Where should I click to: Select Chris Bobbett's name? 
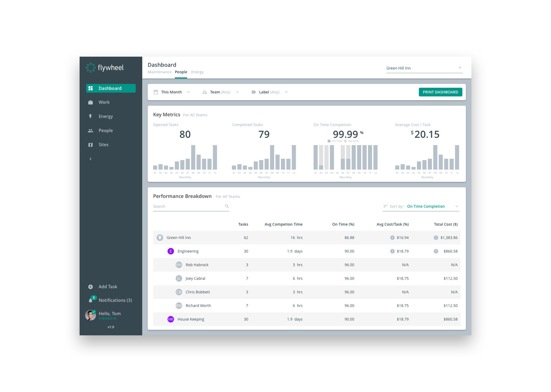coord(198,292)
